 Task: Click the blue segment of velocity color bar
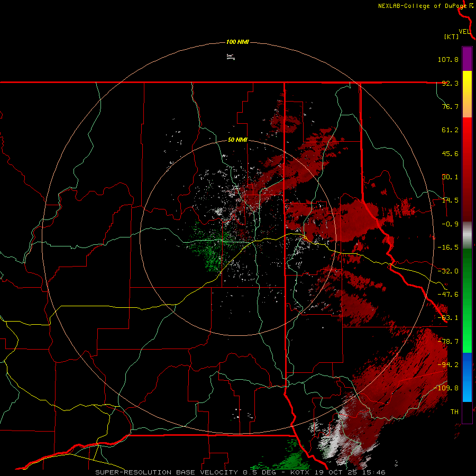pyautogui.click(x=467, y=377)
